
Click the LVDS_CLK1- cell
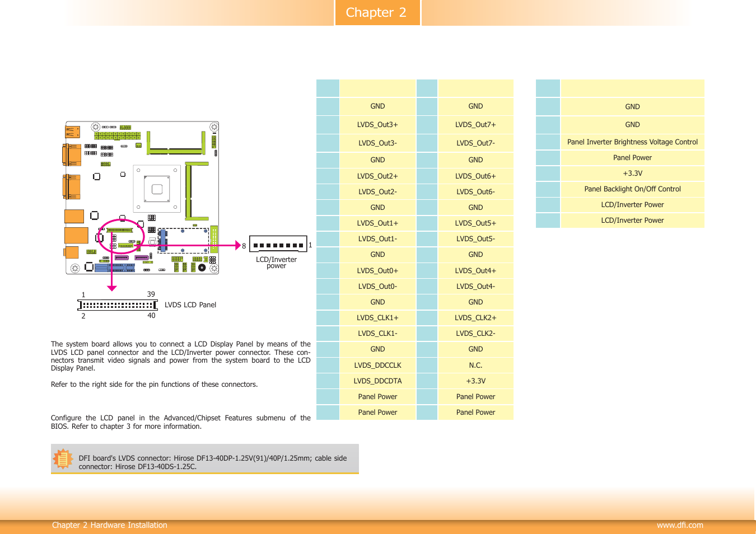tap(377, 334)
